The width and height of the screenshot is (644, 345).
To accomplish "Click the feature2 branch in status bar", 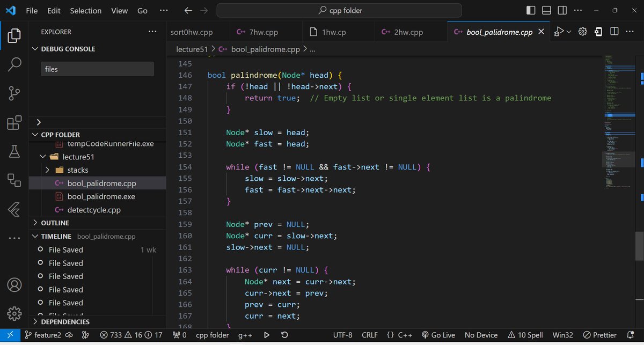I will point(49,335).
